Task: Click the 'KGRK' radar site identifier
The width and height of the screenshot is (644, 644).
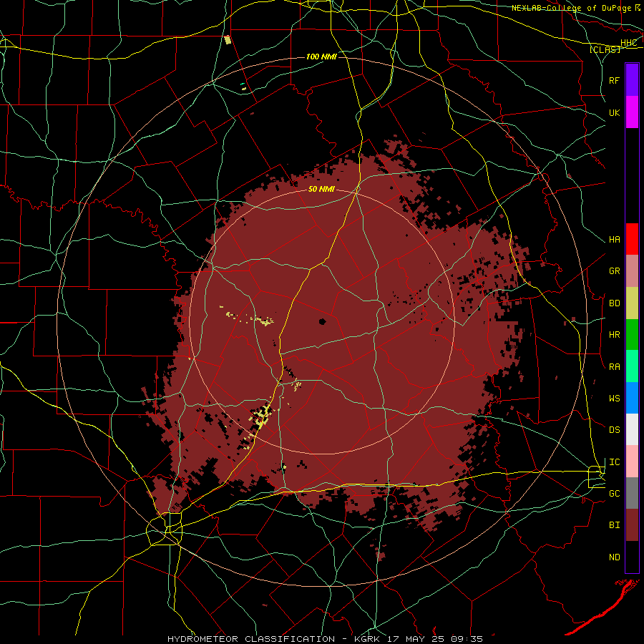Action: click(366, 639)
